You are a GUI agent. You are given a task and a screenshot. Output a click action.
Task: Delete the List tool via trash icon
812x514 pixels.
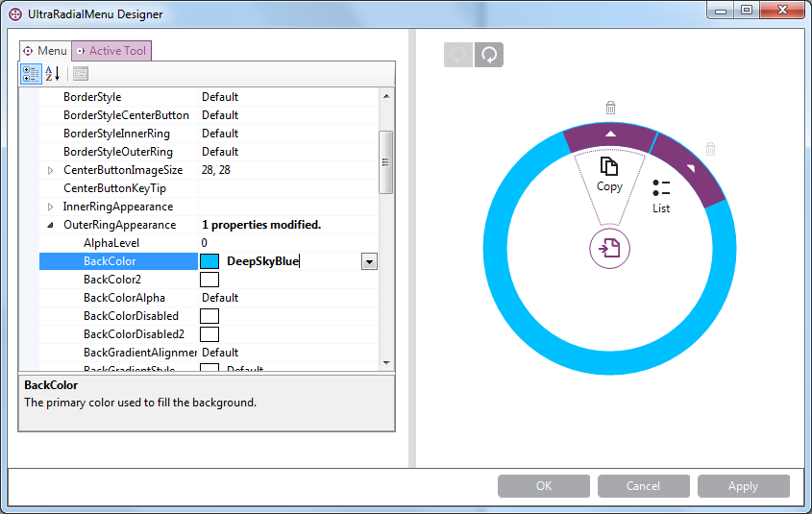[x=711, y=149]
